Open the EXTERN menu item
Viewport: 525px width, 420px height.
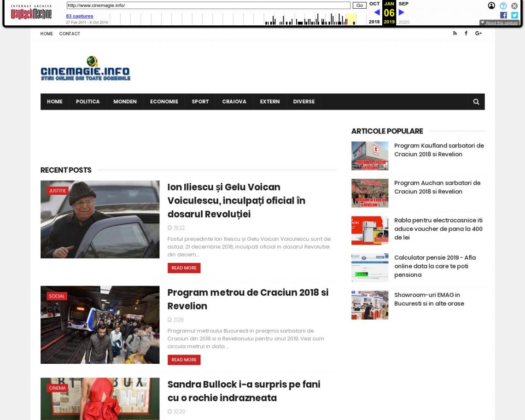tap(270, 102)
